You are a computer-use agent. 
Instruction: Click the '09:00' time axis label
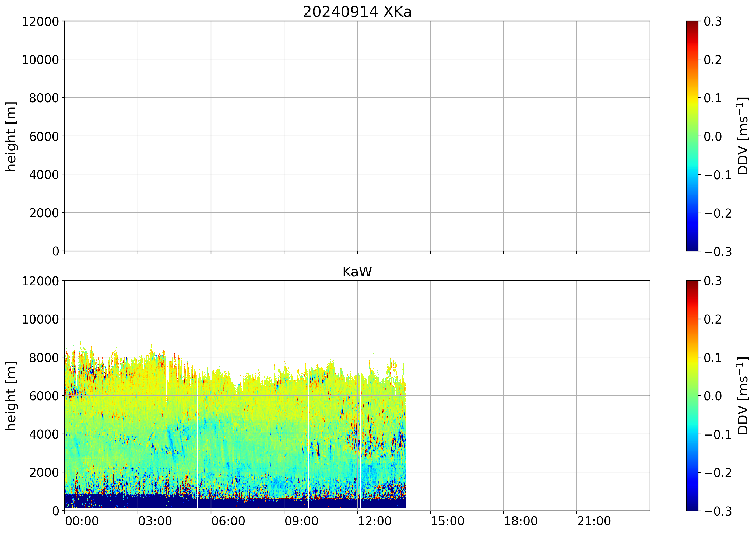click(x=301, y=521)
